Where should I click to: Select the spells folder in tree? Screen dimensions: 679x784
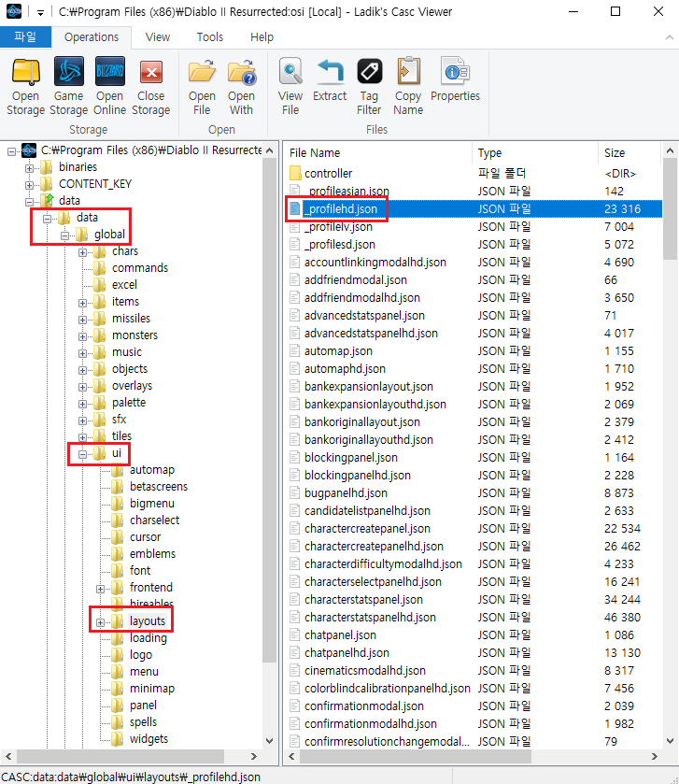(143, 722)
